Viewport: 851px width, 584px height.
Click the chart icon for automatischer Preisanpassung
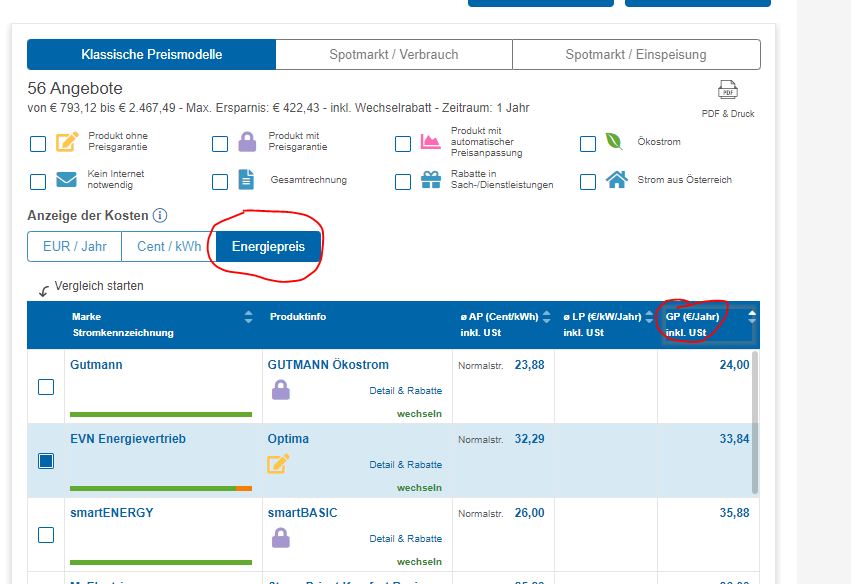[430, 142]
